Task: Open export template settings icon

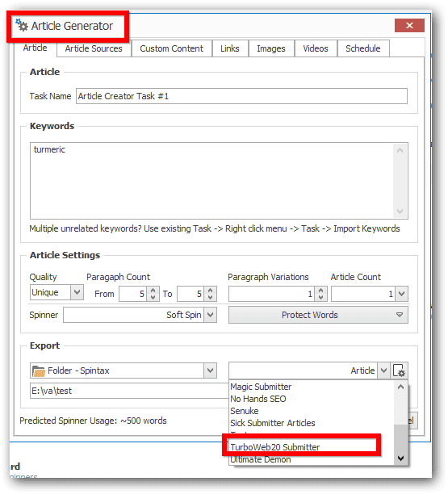Action: [400, 370]
